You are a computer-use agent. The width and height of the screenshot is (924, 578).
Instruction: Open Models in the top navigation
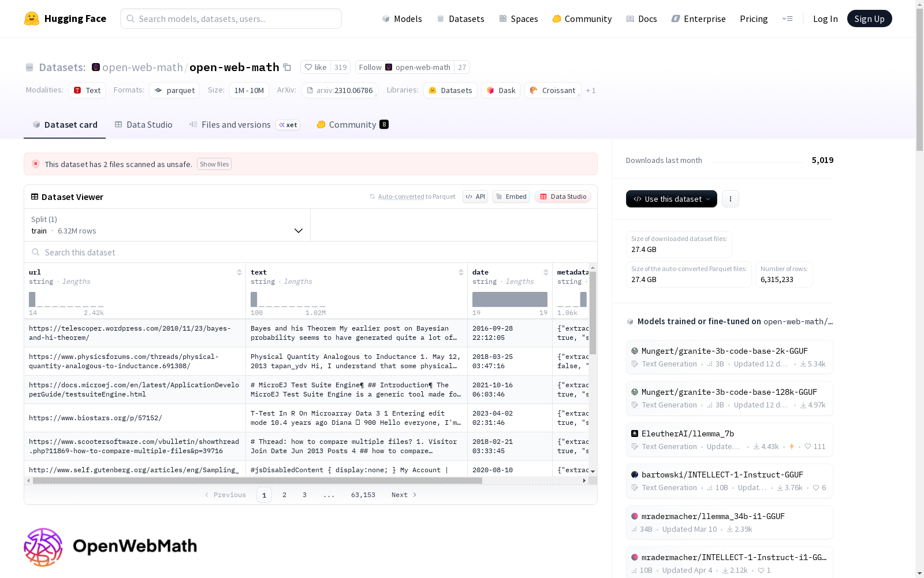coord(402,18)
